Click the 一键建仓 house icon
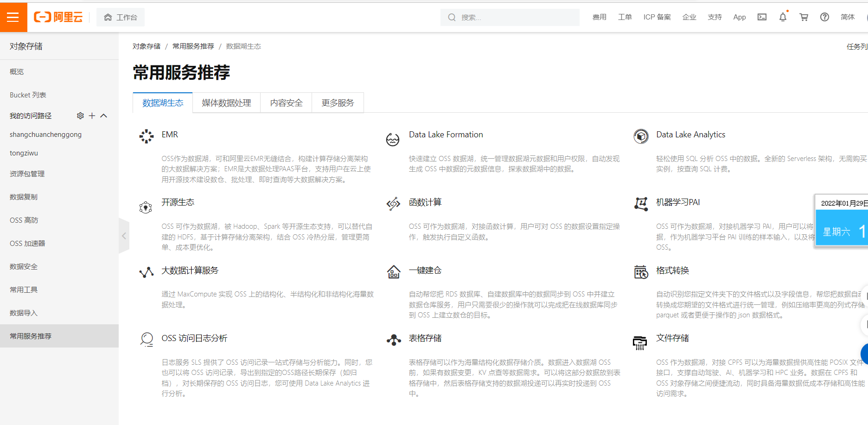The image size is (868, 425). tap(394, 272)
